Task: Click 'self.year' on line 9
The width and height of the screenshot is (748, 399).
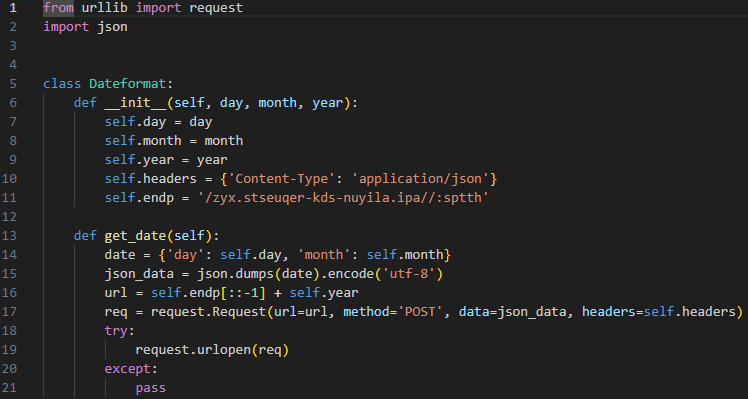Action: tap(139, 159)
